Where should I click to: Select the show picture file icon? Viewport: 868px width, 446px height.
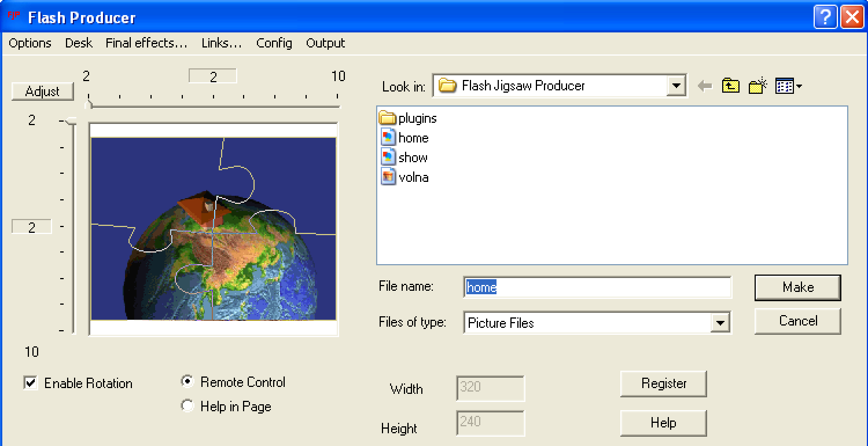tap(388, 158)
